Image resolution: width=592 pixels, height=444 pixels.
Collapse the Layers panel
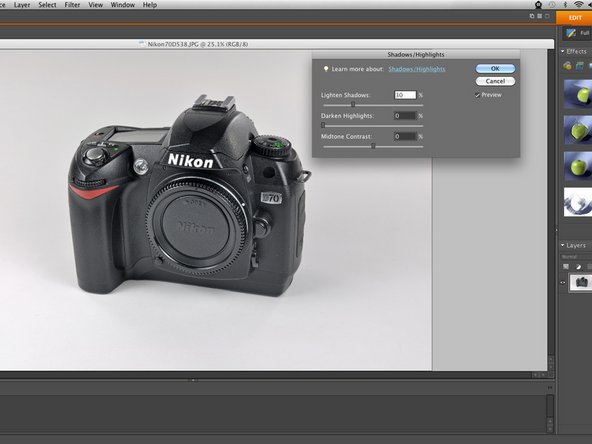(562, 245)
